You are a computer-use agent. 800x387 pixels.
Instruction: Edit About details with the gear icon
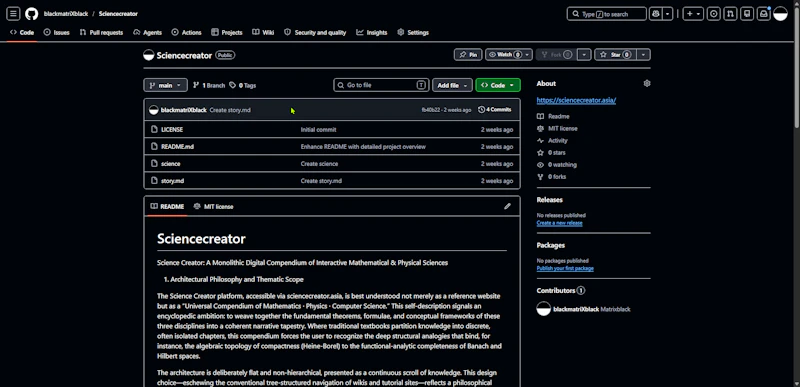(x=647, y=84)
